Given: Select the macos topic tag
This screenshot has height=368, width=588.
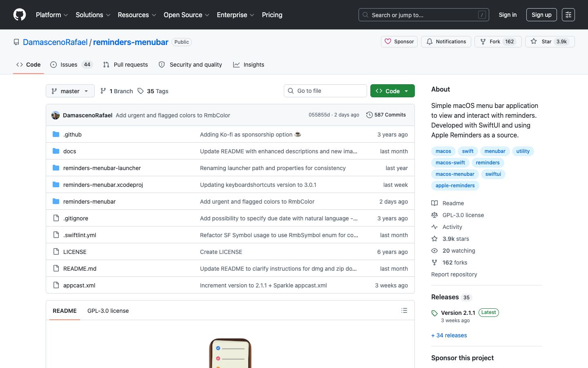Looking at the screenshot, I should [443, 151].
